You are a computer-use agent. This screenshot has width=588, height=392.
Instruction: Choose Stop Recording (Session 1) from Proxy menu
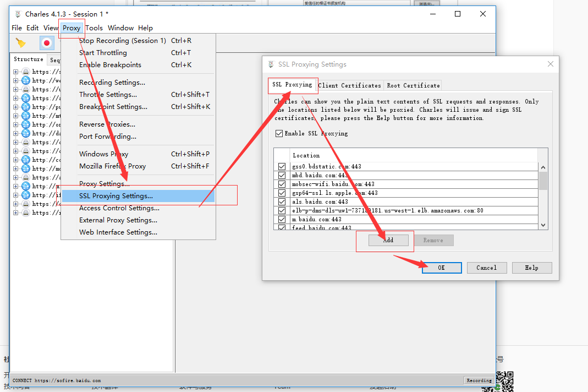coord(138,41)
